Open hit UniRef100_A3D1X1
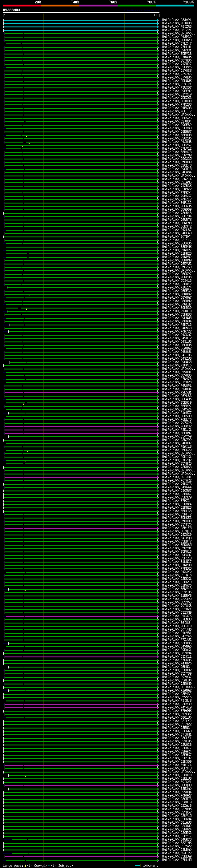The image size is (197, 868). (x=176, y=430)
